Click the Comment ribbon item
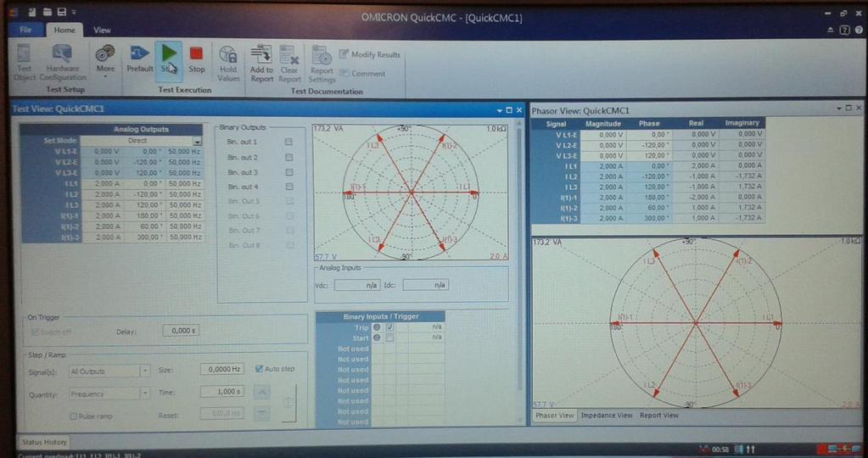 click(362, 73)
